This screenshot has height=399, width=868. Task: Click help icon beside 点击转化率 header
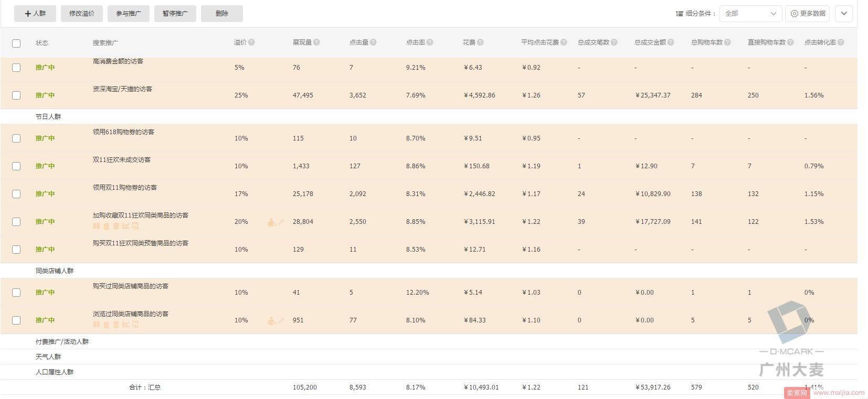841,42
